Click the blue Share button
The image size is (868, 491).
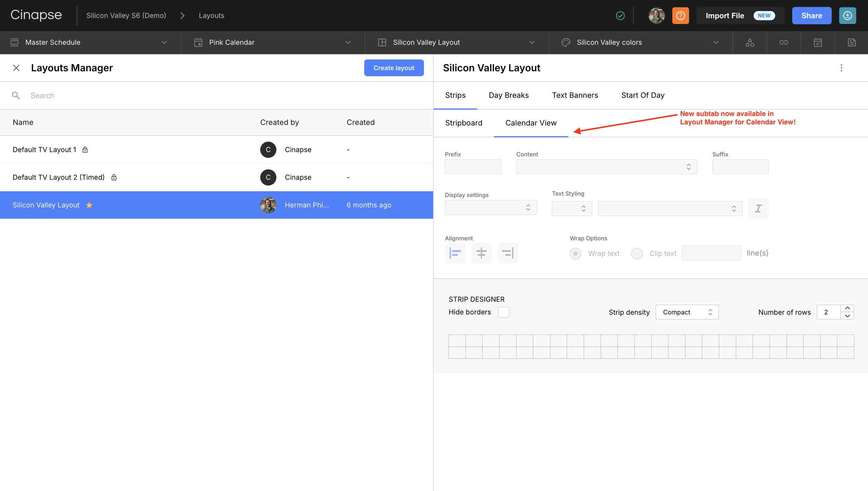click(x=811, y=16)
